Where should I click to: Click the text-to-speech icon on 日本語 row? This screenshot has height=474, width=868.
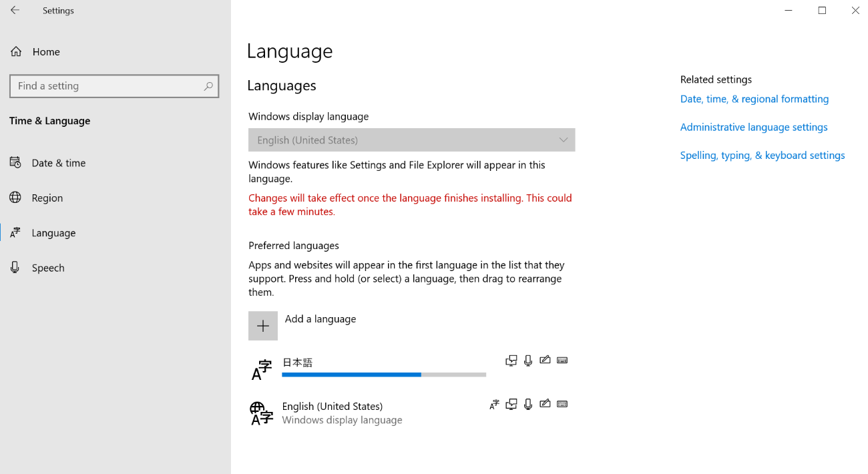point(511,361)
